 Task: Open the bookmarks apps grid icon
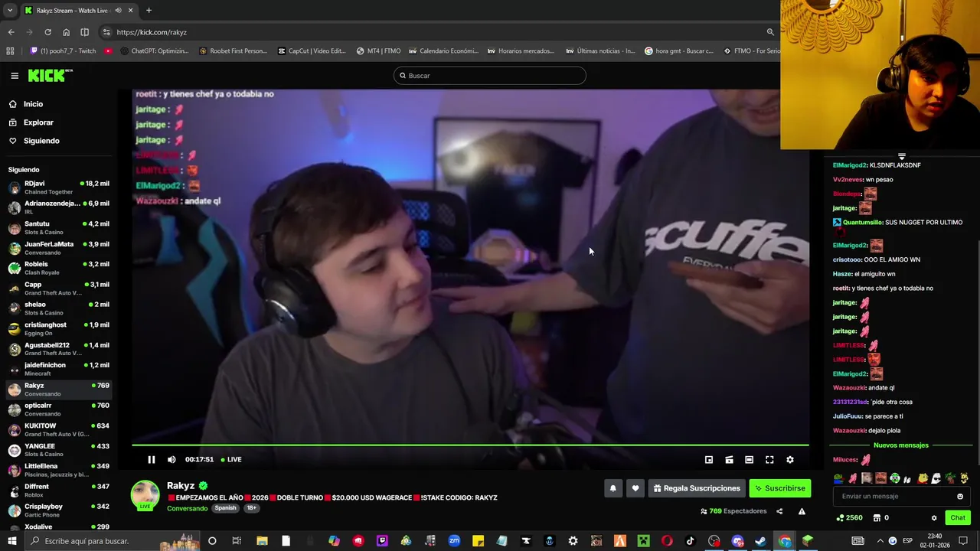[10, 51]
